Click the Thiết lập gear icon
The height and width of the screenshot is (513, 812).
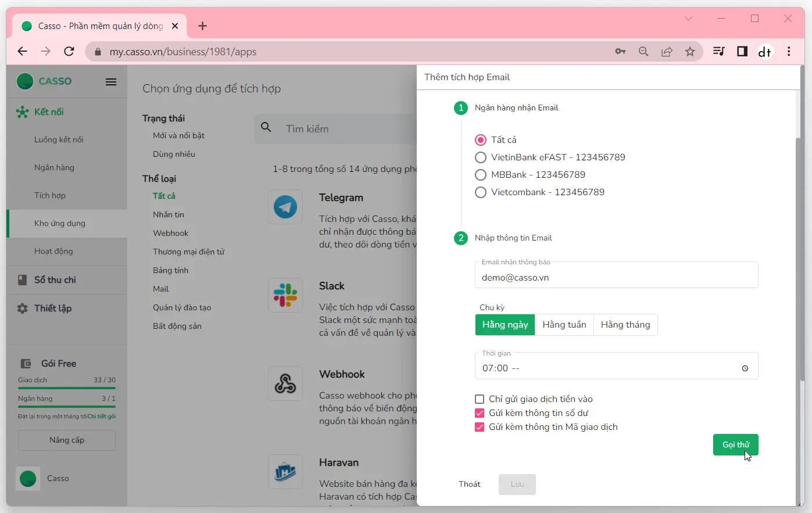tap(22, 308)
